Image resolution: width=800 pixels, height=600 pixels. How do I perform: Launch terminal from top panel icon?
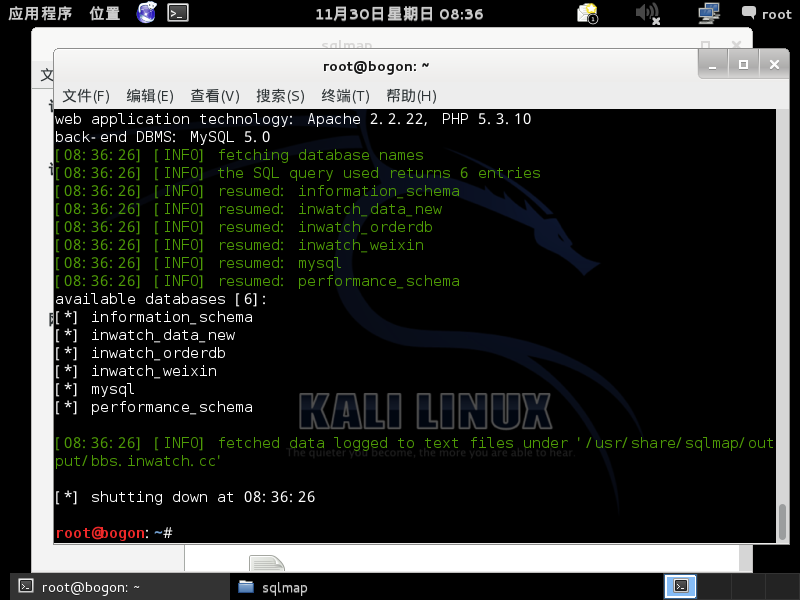(178, 13)
